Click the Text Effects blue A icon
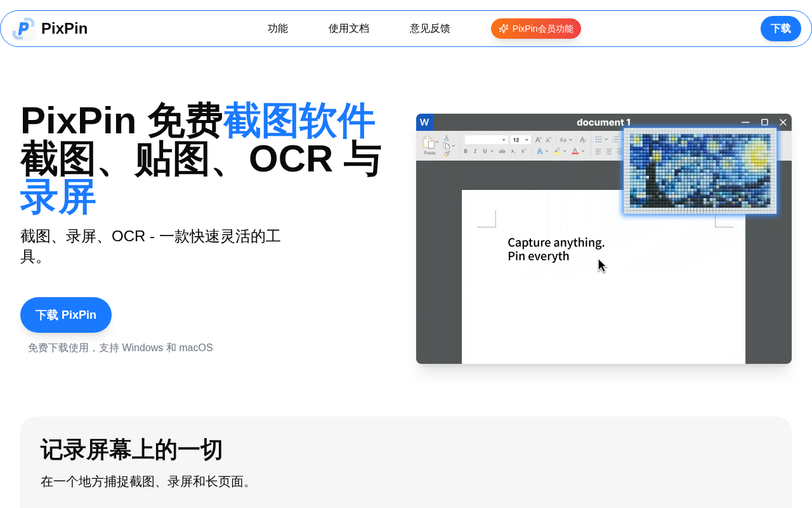The height and width of the screenshot is (508, 812). [539, 151]
